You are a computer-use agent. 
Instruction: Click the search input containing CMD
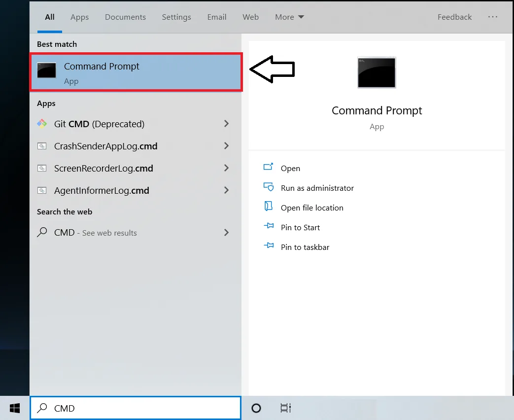click(x=136, y=408)
